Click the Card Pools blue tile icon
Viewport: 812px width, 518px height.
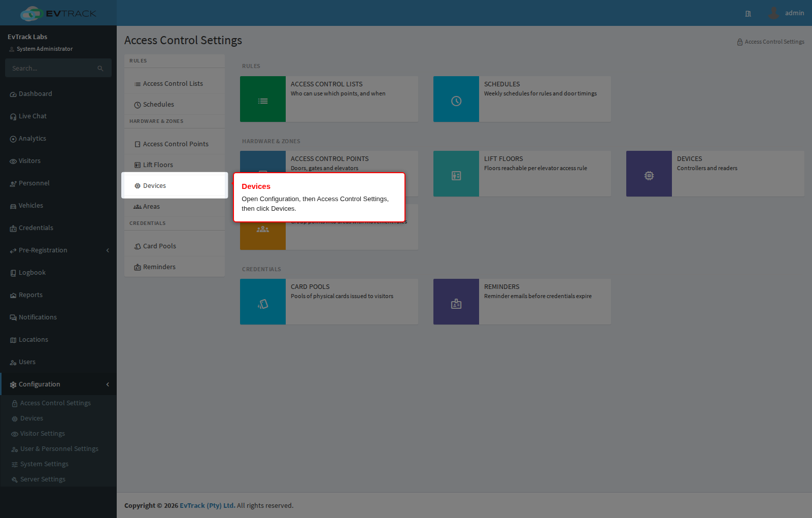click(x=263, y=302)
